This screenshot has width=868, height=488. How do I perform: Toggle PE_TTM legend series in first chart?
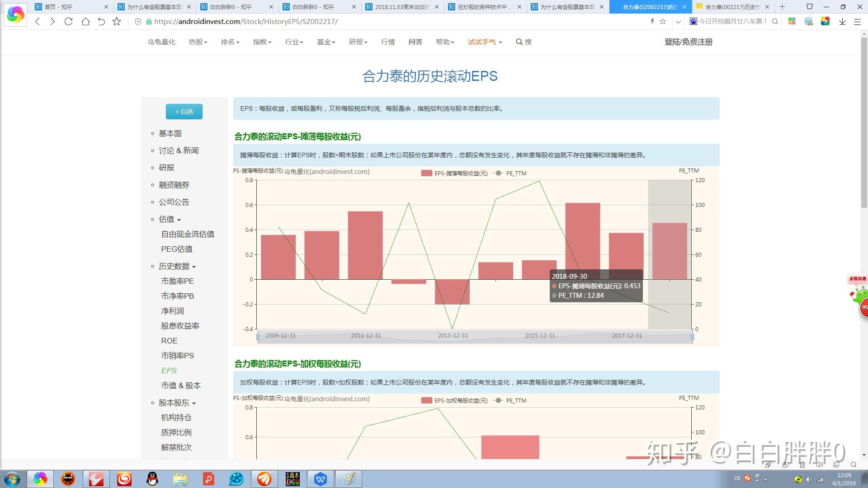[510, 173]
